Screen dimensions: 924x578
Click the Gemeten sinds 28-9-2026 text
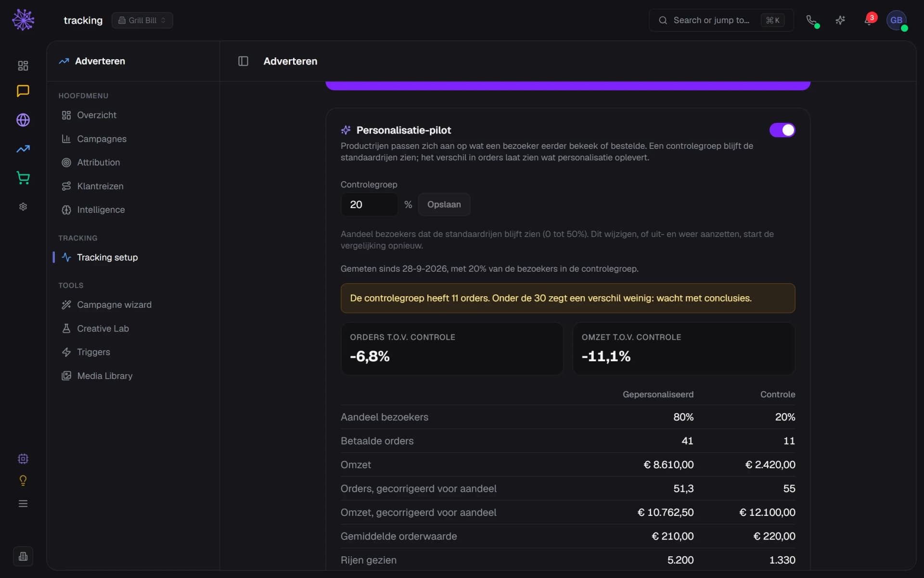(489, 269)
